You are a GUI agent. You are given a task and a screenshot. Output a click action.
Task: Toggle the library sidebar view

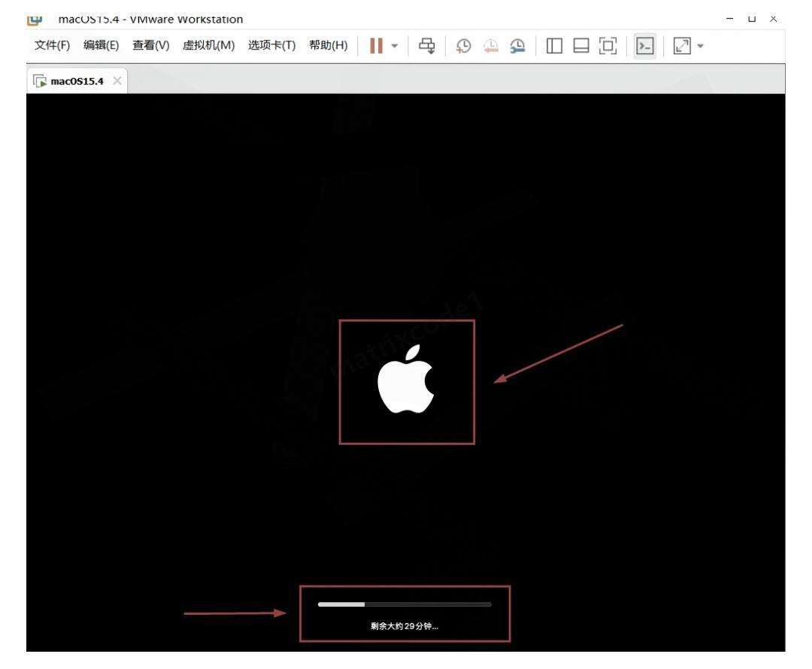554,46
